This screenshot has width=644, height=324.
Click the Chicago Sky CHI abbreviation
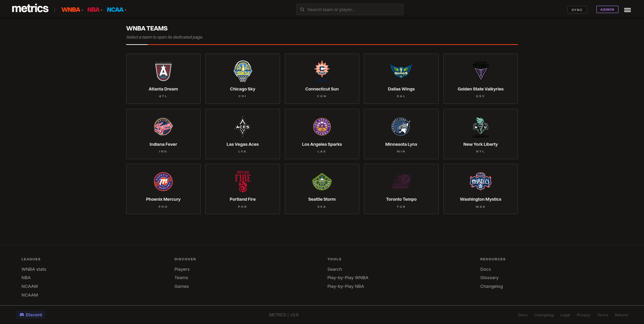pos(243,96)
